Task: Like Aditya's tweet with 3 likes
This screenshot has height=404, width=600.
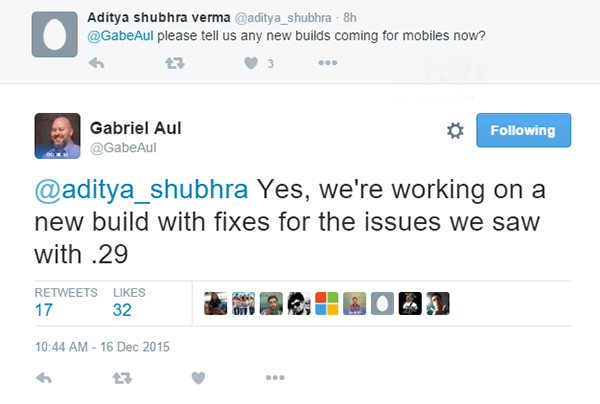Action: 251,63
